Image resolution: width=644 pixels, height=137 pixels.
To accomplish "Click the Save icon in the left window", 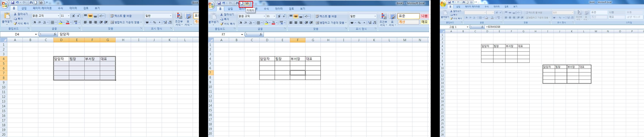I will pyautogui.click(x=12, y=3).
